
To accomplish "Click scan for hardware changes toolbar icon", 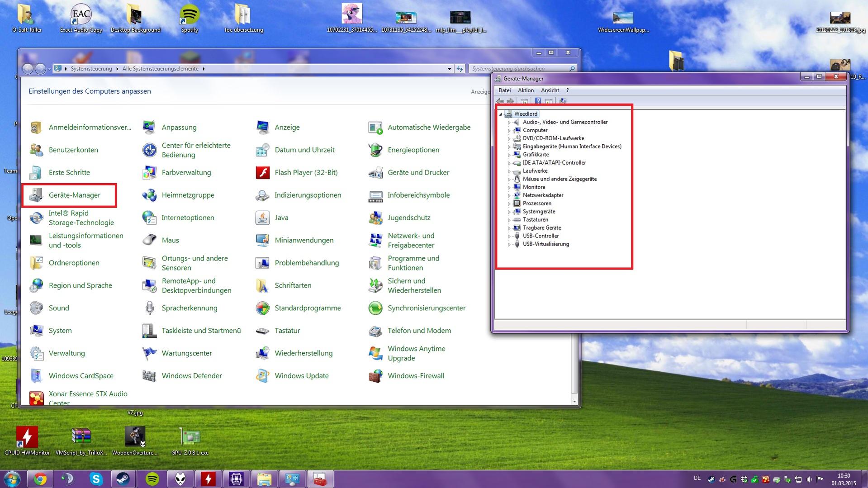I will (x=563, y=101).
